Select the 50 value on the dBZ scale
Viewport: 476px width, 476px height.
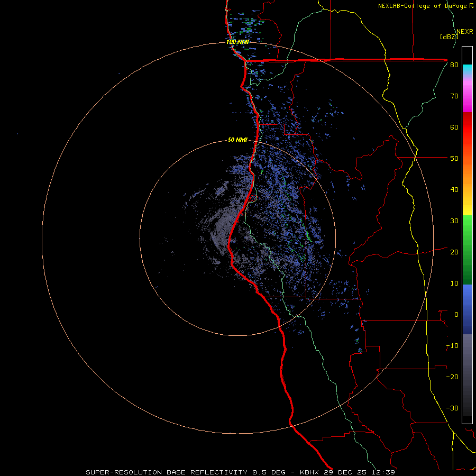point(454,159)
